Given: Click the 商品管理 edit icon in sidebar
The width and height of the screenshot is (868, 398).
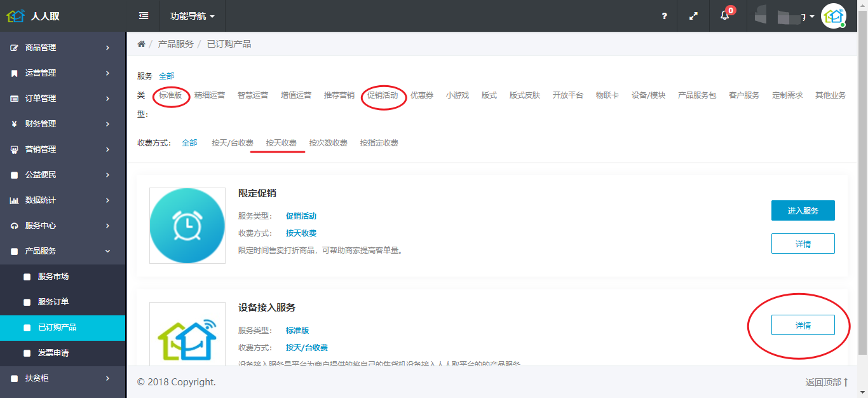Looking at the screenshot, I should [x=14, y=48].
